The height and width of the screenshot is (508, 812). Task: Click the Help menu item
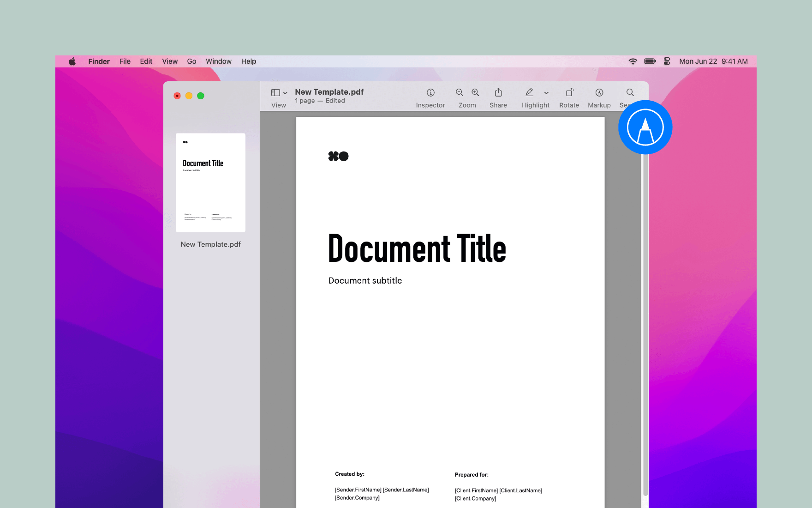pyautogui.click(x=248, y=61)
